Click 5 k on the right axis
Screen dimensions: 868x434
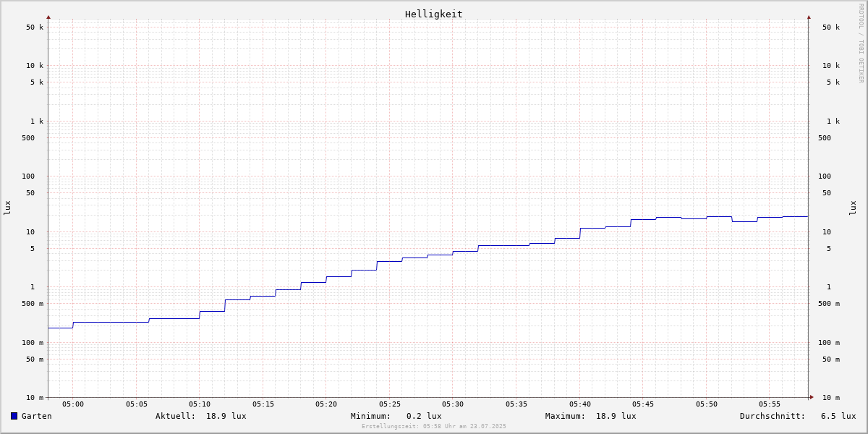click(833, 82)
